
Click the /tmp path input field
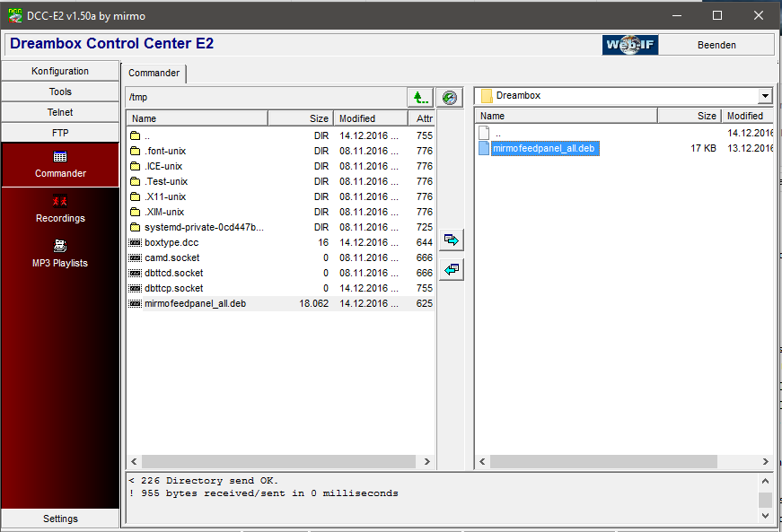(x=265, y=97)
